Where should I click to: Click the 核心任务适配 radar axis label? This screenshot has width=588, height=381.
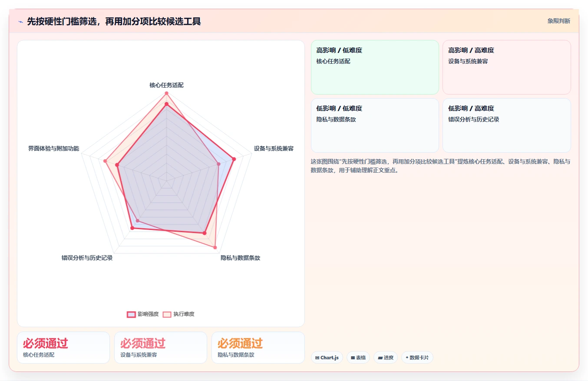tap(166, 85)
